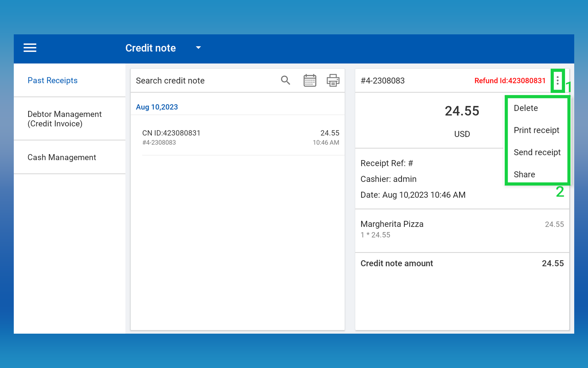Select Delete from the options menu
This screenshot has width=588, height=368.
[526, 108]
